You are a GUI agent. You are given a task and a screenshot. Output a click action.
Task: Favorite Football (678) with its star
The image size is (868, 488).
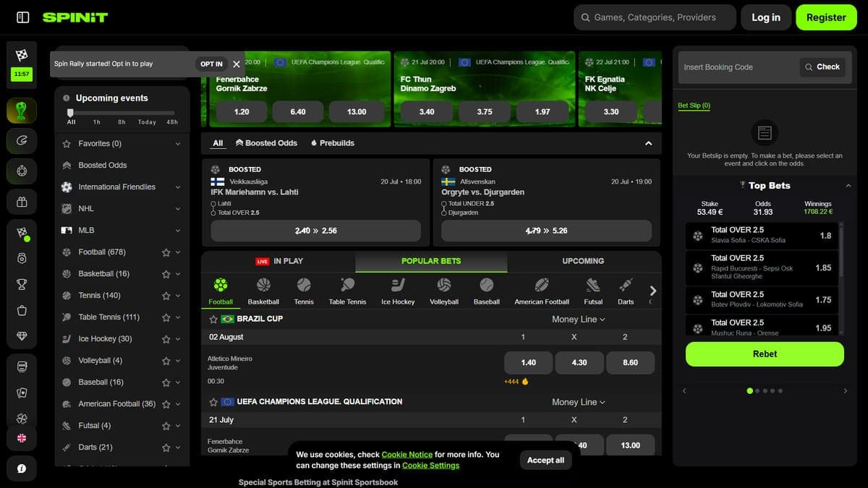(166, 252)
